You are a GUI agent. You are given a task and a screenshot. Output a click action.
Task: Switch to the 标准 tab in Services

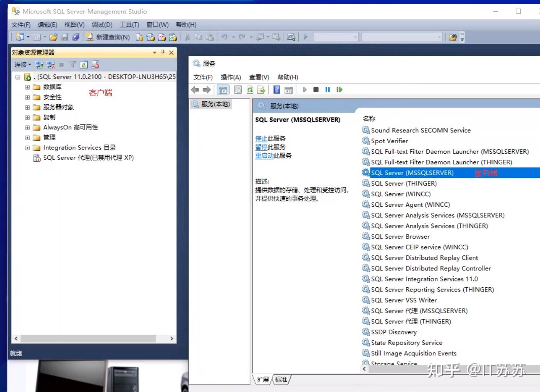[x=281, y=380]
